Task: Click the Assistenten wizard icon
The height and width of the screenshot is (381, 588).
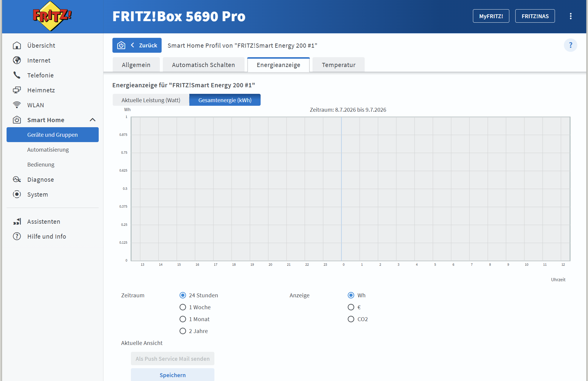Action: coord(17,221)
